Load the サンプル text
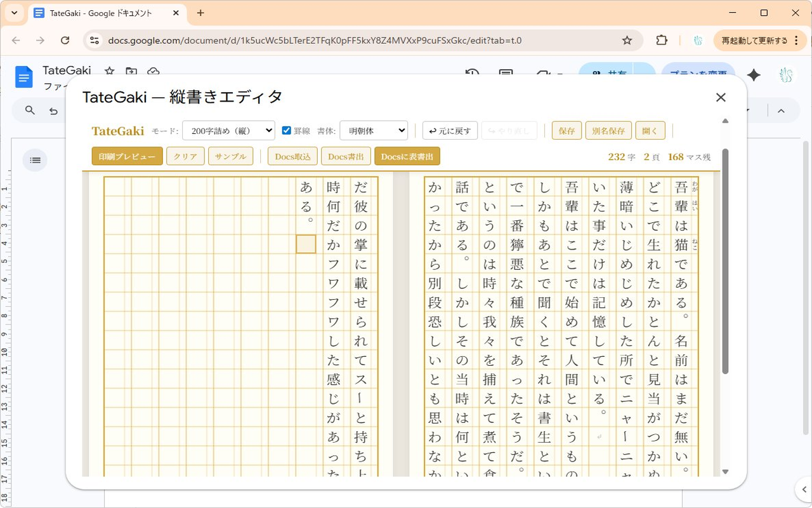The width and height of the screenshot is (812, 508). [x=231, y=156]
